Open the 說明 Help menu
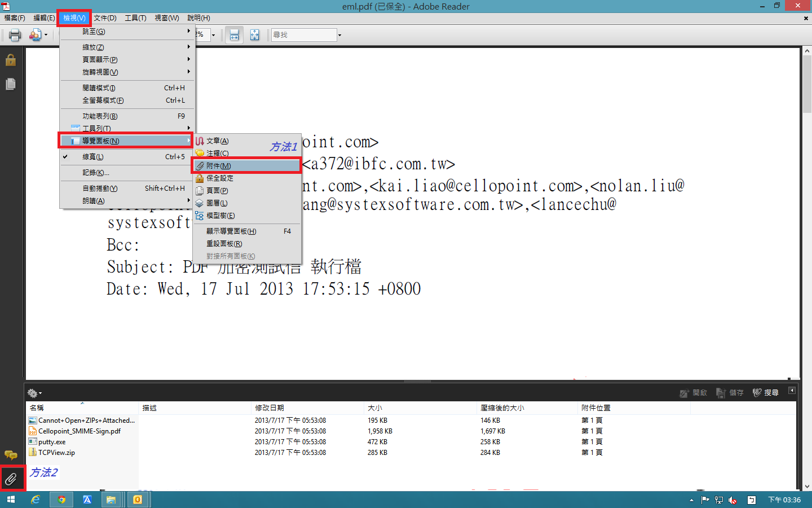This screenshot has height=508, width=812. coord(198,18)
